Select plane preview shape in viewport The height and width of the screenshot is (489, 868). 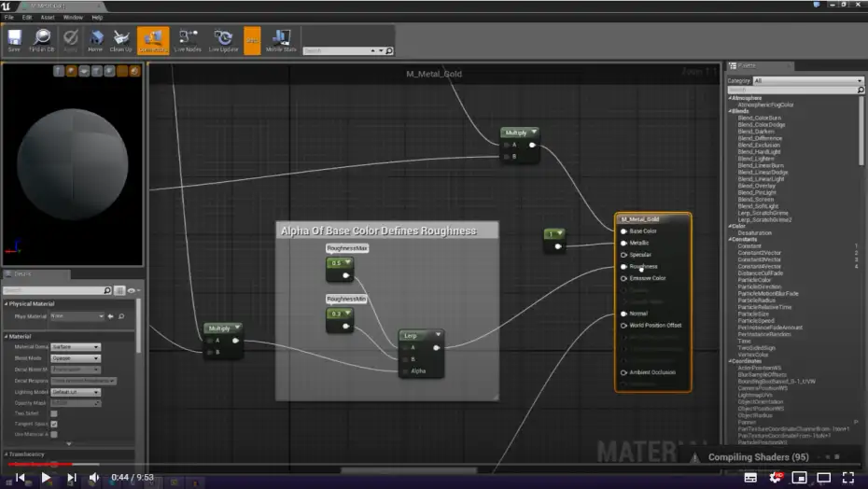coord(84,71)
